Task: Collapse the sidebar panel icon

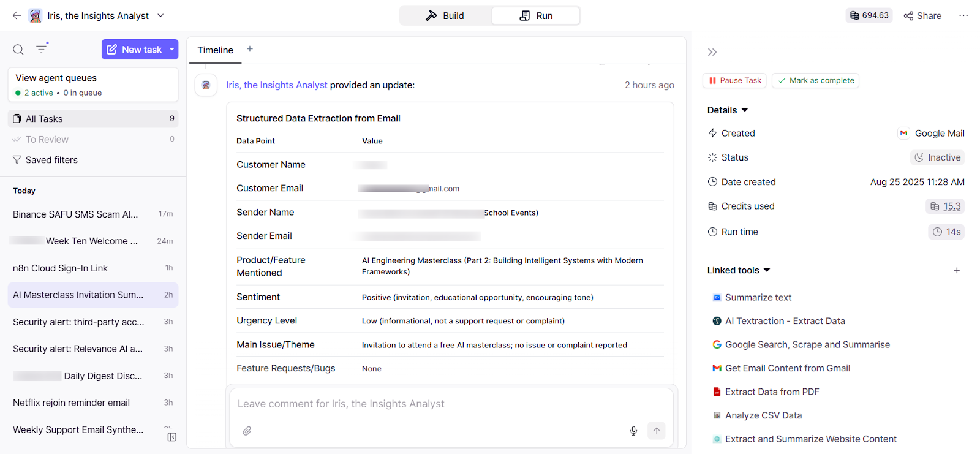Action: pos(171,437)
